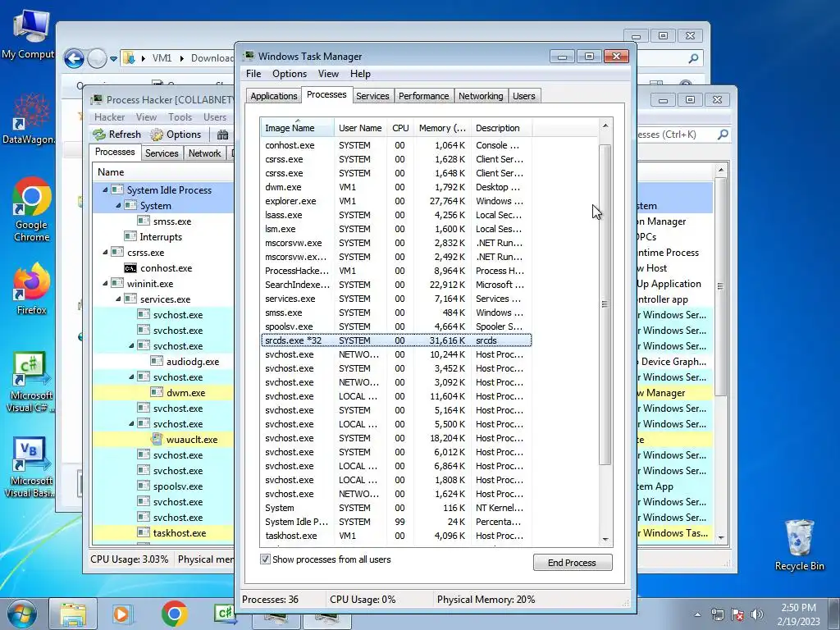840x630 pixels.
Task: Open Microsoft Visual Basic desktop shortcut
Action: (30, 467)
